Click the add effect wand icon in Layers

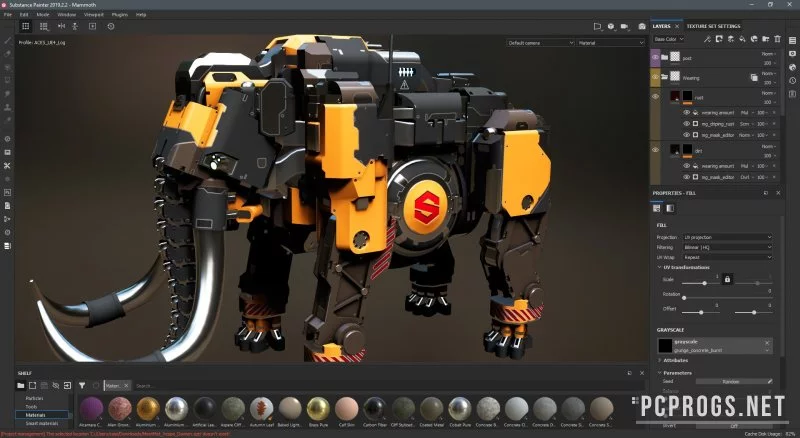(x=707, y=39)
